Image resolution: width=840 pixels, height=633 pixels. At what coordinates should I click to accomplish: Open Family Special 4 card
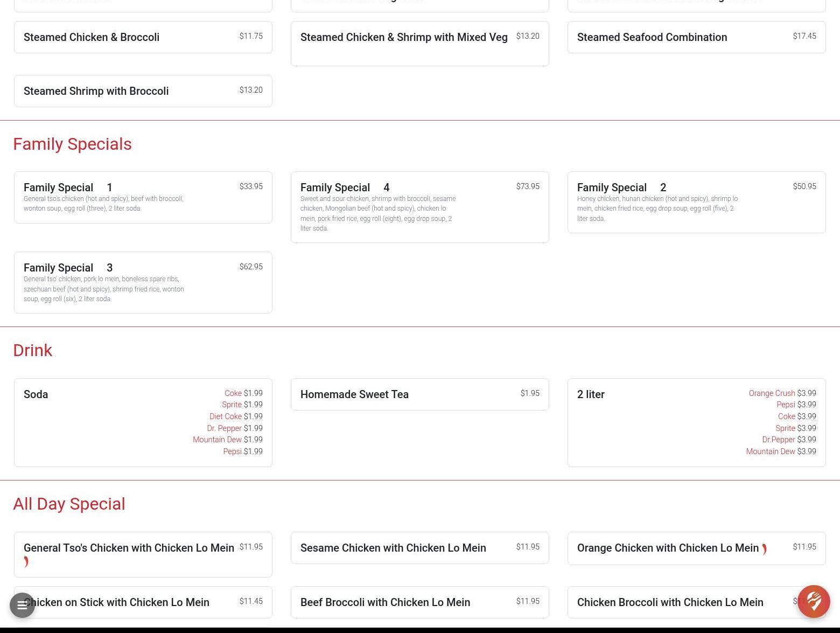pyautogui.click(x=420, y=207)
